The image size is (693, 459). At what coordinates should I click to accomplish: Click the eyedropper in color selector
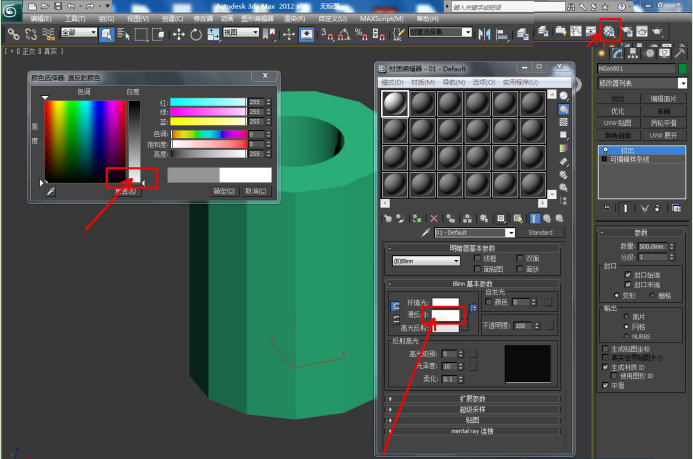coord(51,190)
